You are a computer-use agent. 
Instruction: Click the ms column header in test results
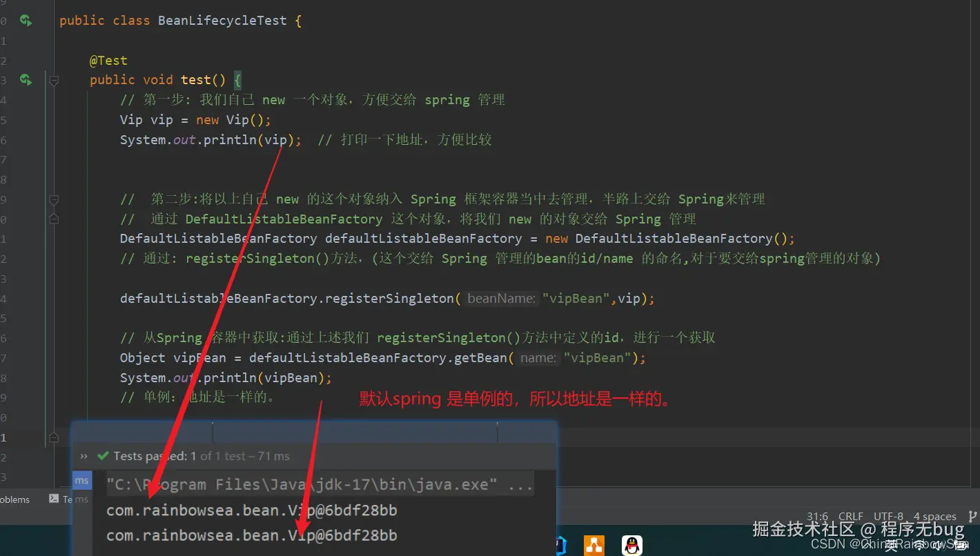pyautogui.click(x=81, y=481)
